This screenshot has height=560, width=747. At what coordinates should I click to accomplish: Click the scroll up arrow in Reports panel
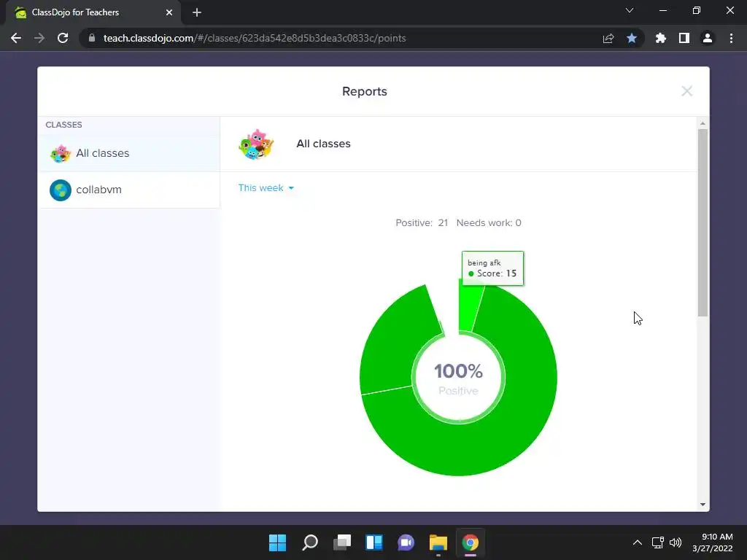pos(703,123)
